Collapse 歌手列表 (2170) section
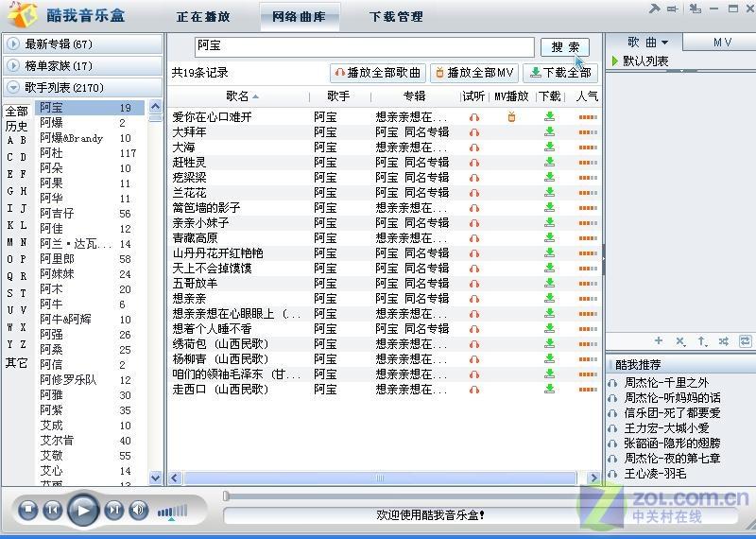756x539 pixels. click(x=83, y=87)
